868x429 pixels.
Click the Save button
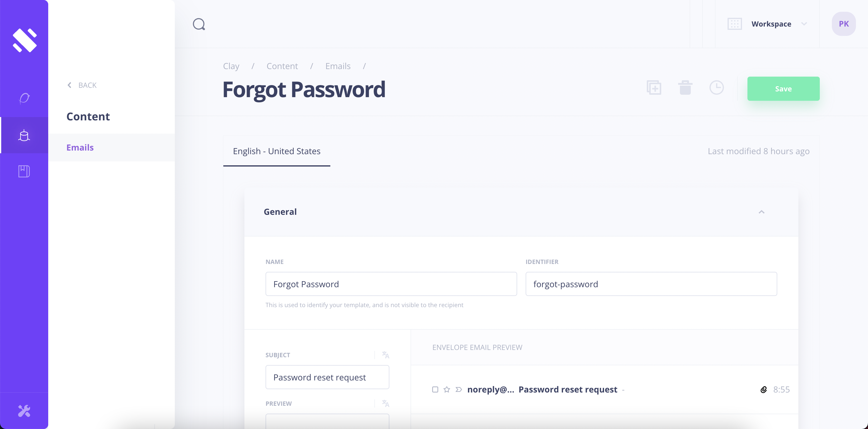783,88
